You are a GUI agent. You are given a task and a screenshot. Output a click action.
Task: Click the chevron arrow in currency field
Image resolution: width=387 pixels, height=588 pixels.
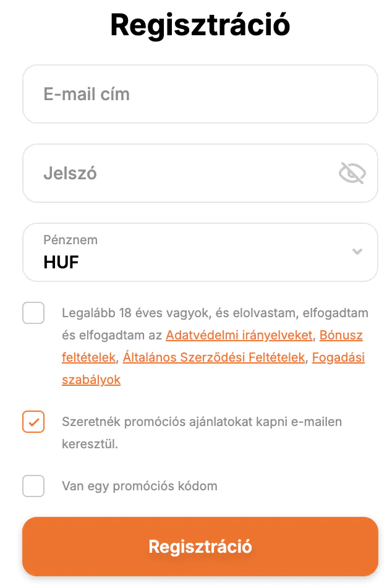point(357,251)
